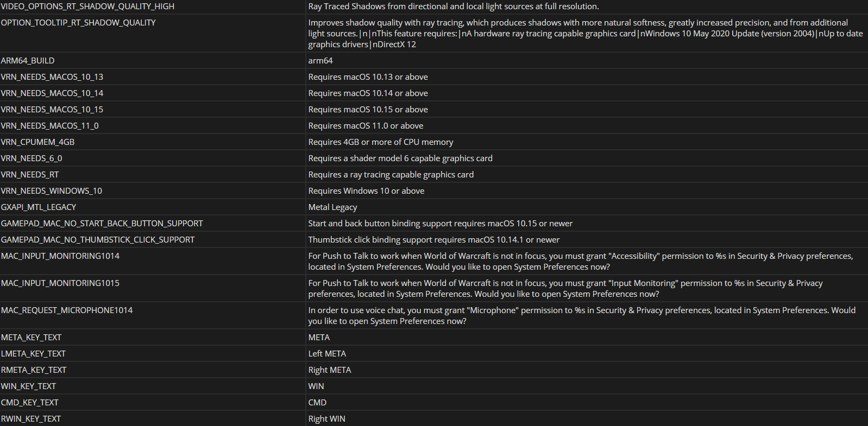The width and height of the screenshot is (868, 426).
Task: Click the RWIN_KEY_TEXT key
Action: point(31,419)
